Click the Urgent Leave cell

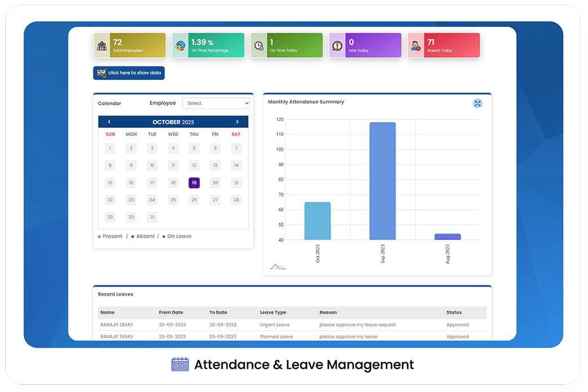[275, 324]
